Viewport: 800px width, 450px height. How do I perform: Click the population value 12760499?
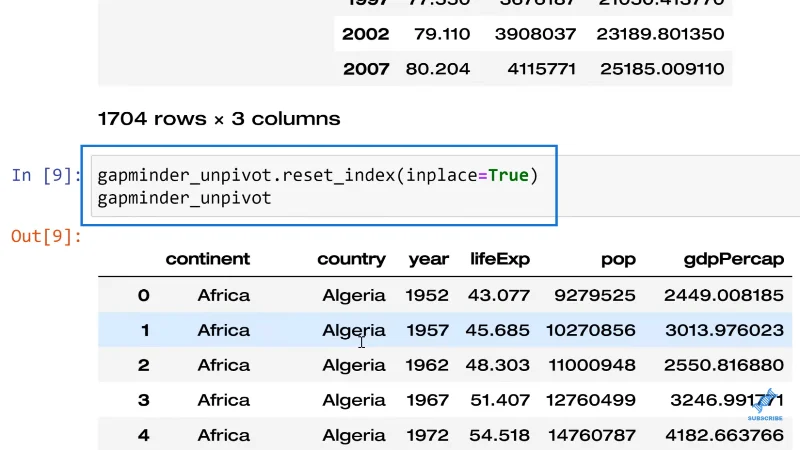591,400
